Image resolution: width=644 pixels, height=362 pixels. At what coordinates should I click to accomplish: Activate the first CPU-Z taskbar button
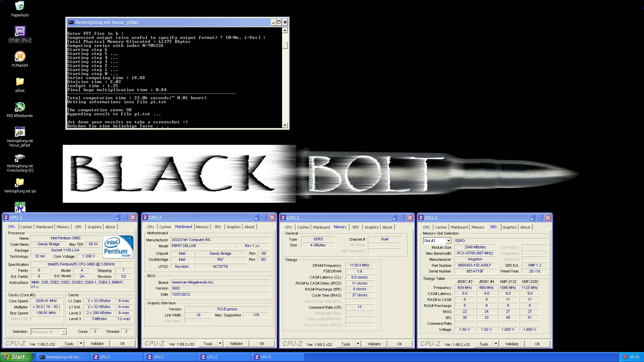click(x=116, y=357)
